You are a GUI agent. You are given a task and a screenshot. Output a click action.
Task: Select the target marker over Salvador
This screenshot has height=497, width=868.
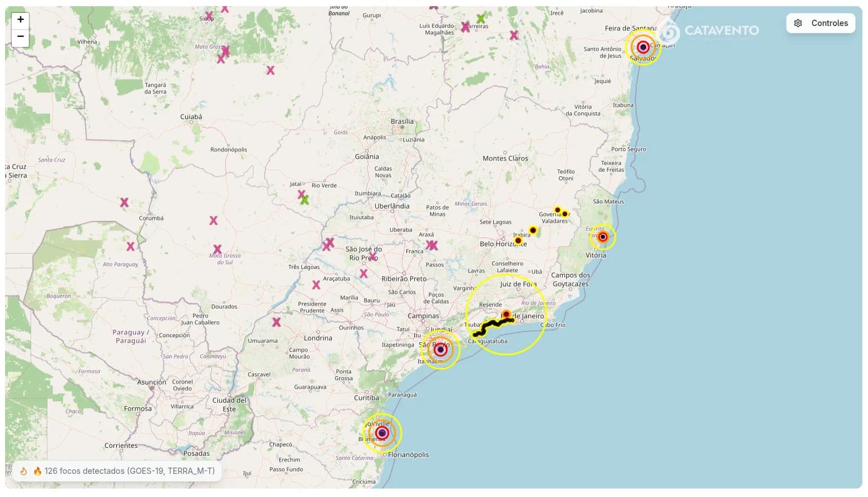pyautogui.click(x=643, y=47)
